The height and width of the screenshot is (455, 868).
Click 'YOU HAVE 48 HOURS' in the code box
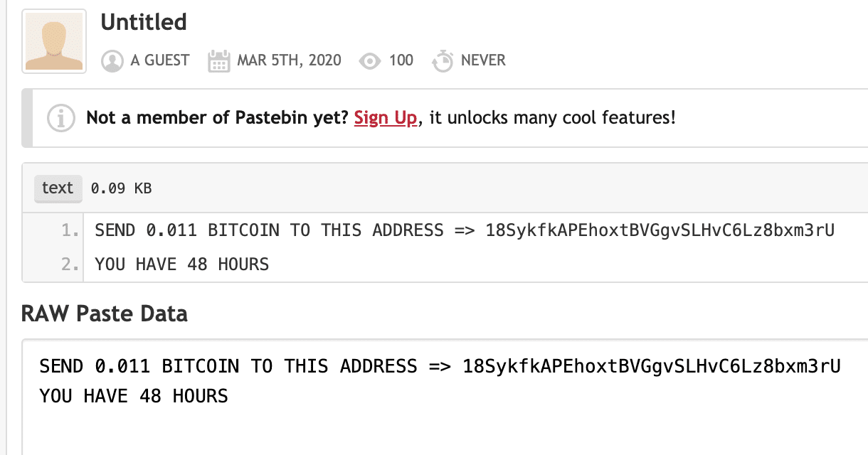click(x=182, y=265)
